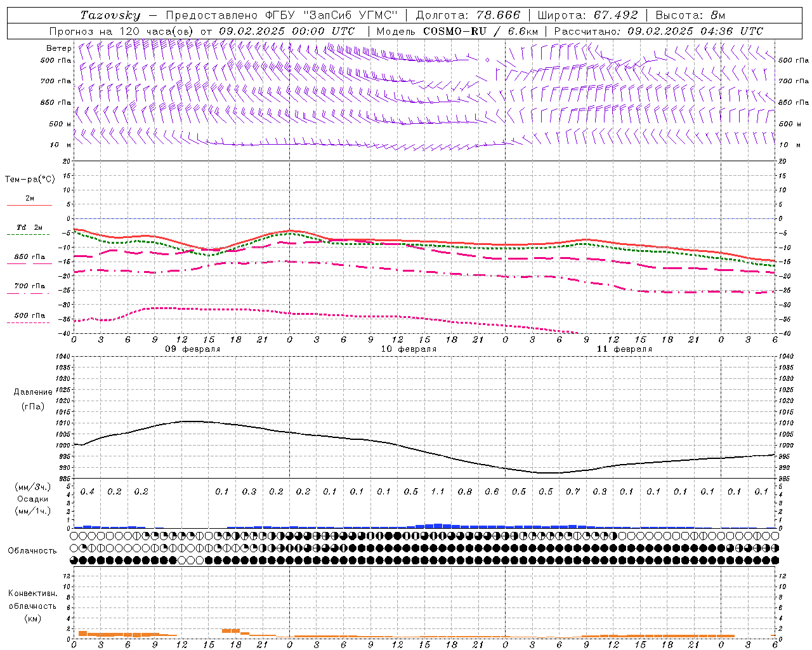Click the station name Tazovsky in the header
812x650 pixels.
coord(110,15)
